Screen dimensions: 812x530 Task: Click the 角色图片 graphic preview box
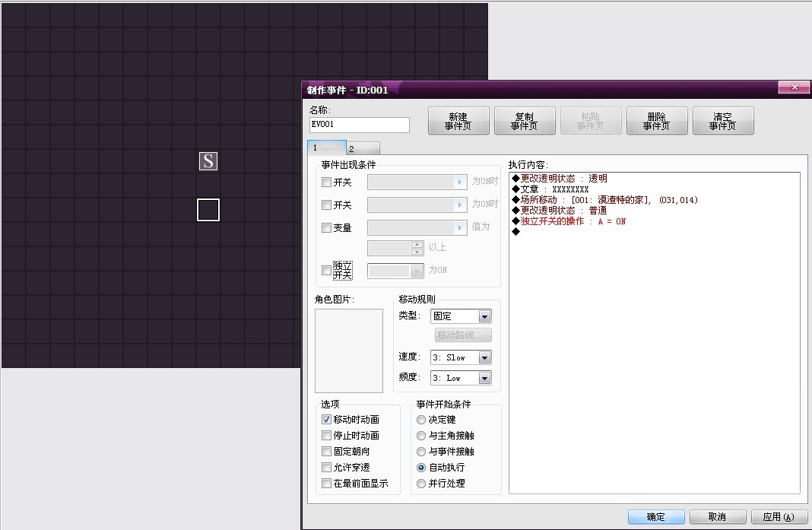click(x=349, y=351)
